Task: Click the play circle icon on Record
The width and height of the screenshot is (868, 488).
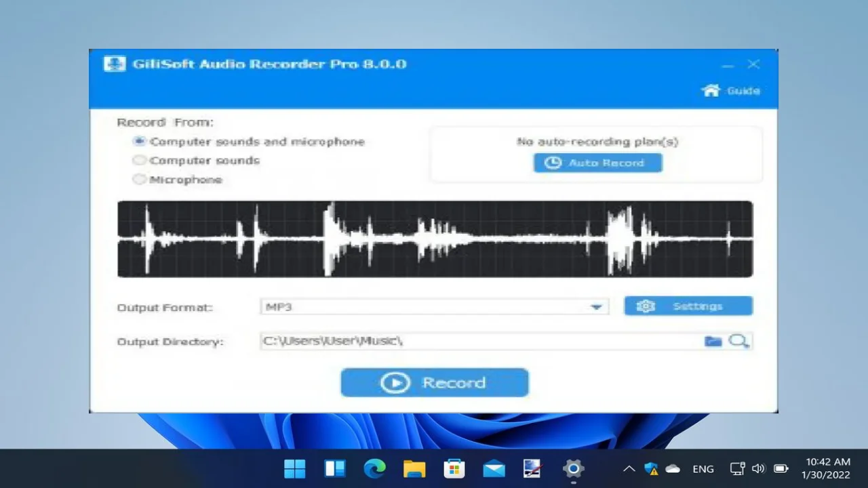Action: coord(395,382)
